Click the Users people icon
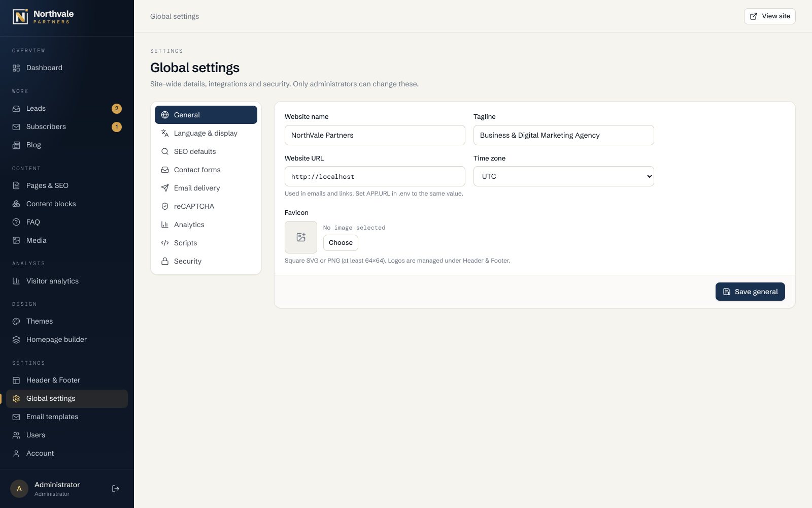Viewport: 812px width, 508px height. pyautogui.click(x=16, y=435)
